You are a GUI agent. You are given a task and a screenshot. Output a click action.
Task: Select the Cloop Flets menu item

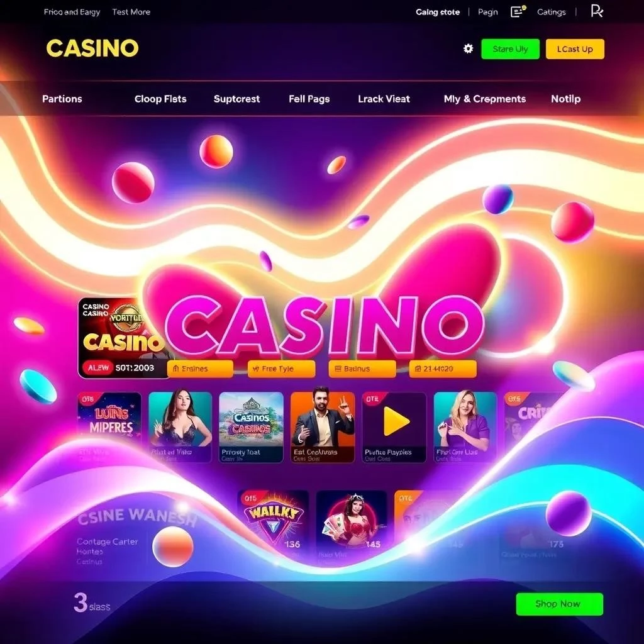pyautogui.click(x=160, y=99)
